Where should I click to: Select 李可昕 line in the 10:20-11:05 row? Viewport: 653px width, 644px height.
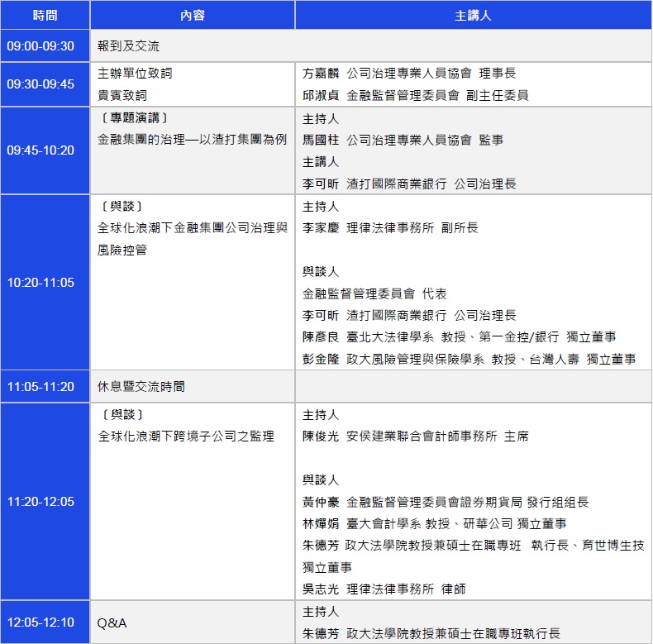[409, 315]
